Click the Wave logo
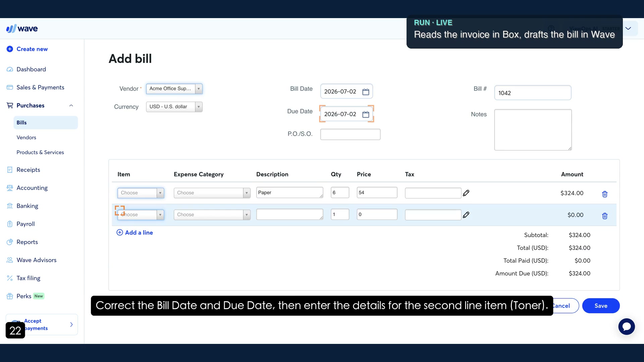644x362 pixels. pyautogui.click(x=22, y=28)
